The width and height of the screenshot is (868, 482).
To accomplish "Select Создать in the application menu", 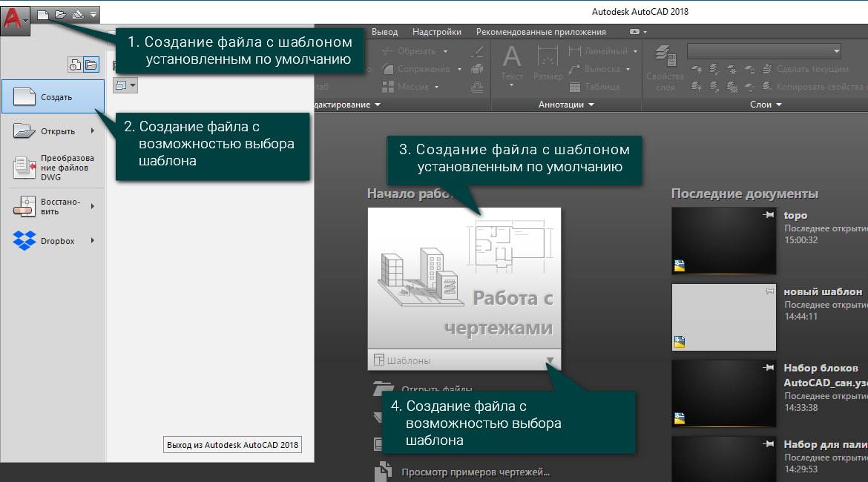I will pos(53,97).
